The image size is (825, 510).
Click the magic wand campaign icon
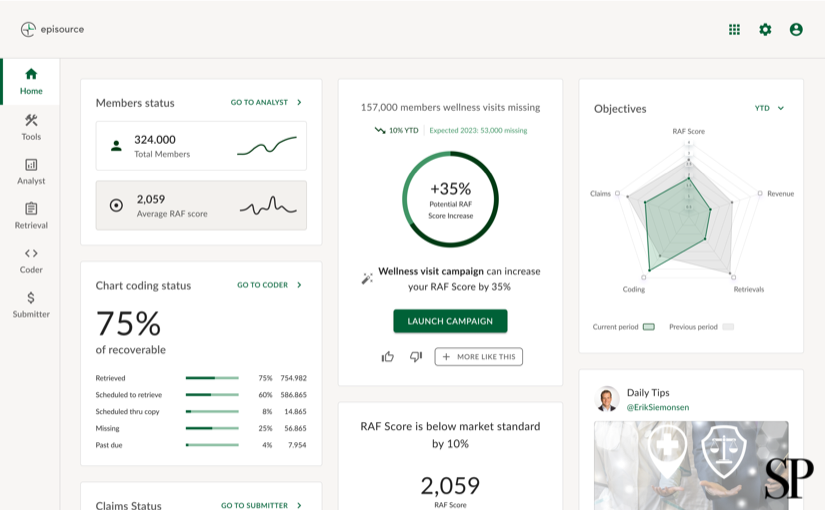(367, 278)
